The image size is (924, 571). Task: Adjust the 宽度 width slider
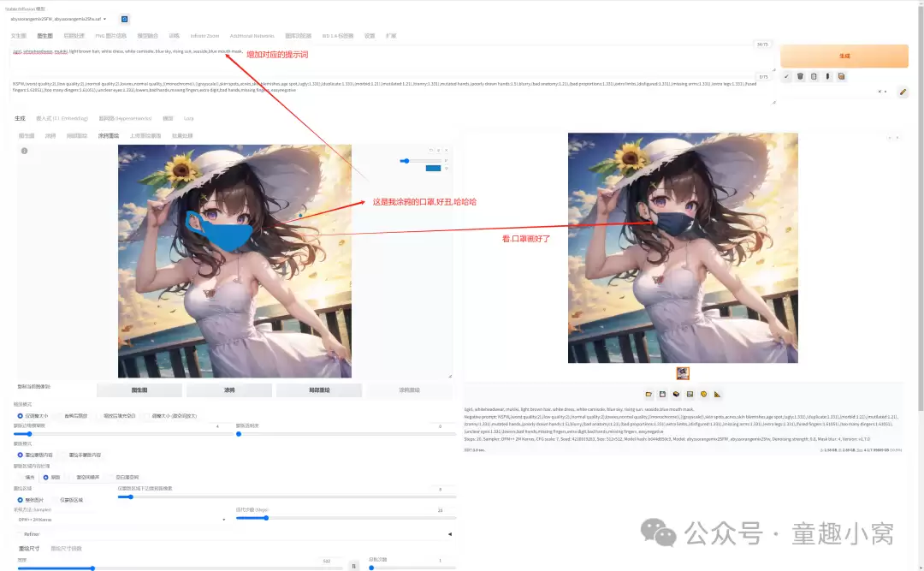coord(180,568)
